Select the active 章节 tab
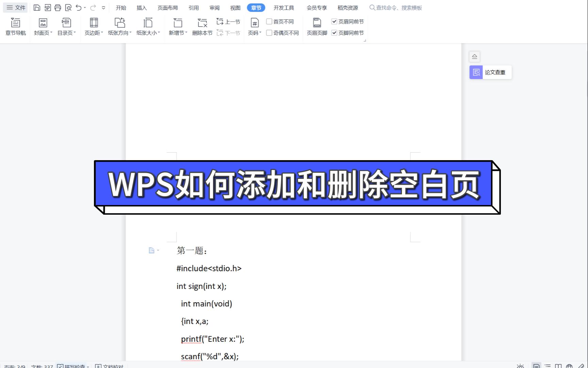The height and width of the screenshot is (368, 588). 256,7
